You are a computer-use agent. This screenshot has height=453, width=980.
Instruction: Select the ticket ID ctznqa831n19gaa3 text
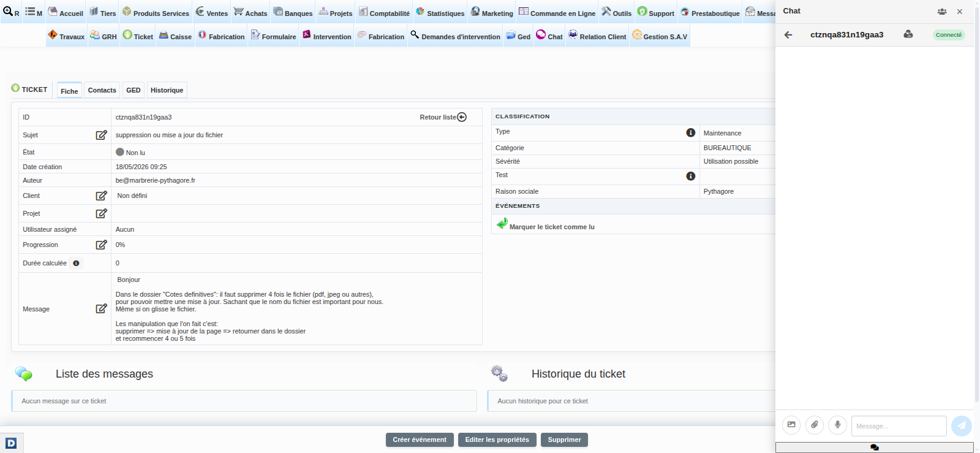[143, 117]
